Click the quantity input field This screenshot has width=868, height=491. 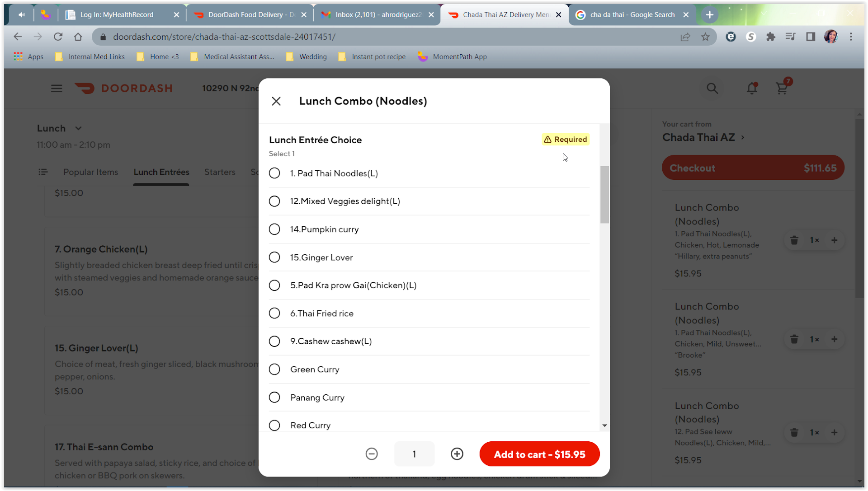(x=414, y=454)
